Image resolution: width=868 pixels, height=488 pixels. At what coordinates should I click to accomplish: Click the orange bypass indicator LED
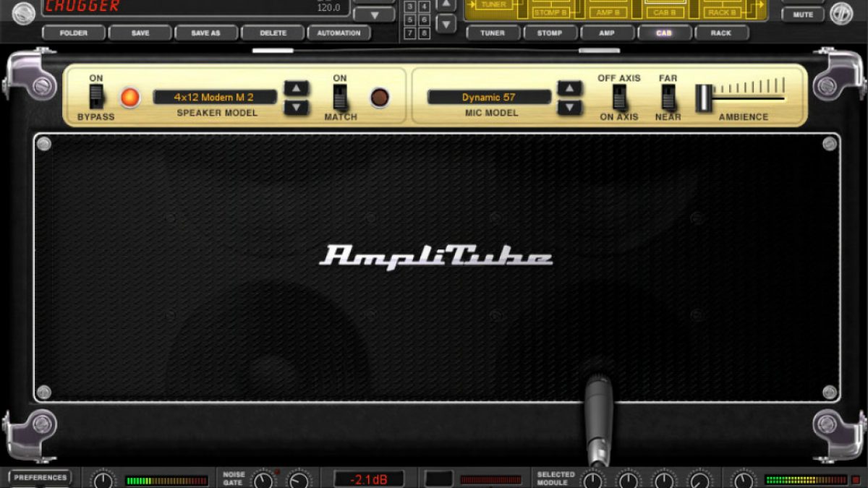pyautogui.click(x=130, y=98)
